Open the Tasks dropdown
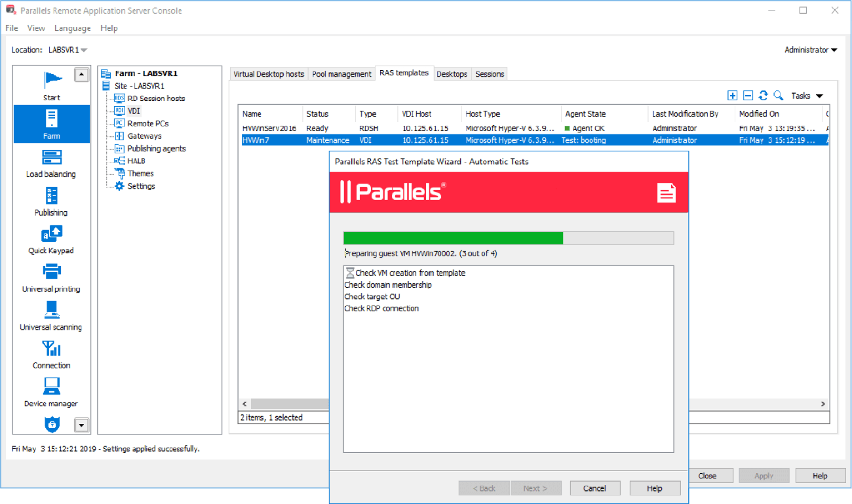 tap(807, 96)
